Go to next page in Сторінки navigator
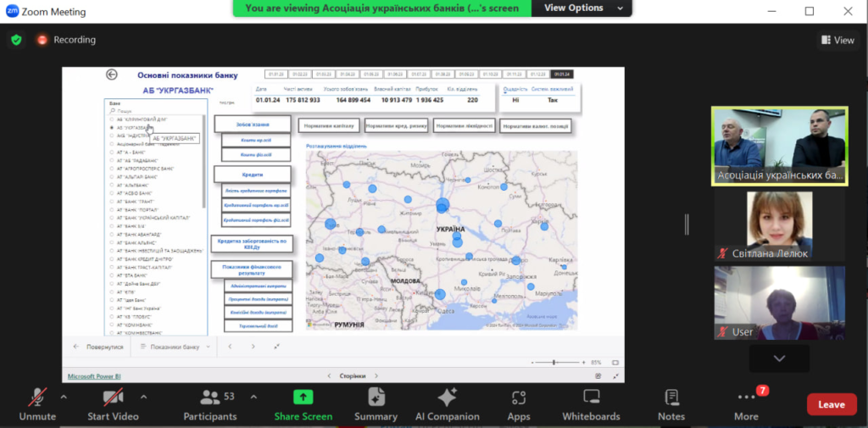This screenshot has width=868, height=428. (376, 376)
